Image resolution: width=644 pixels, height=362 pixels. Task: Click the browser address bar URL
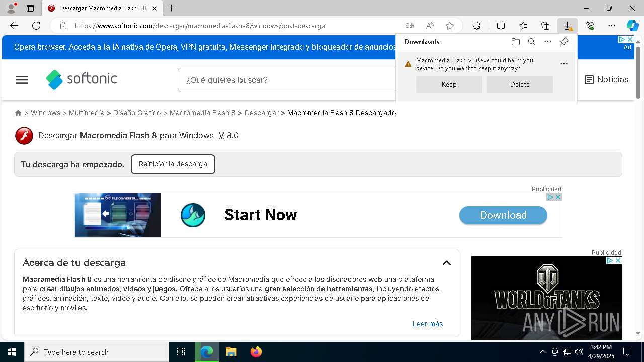200,26
